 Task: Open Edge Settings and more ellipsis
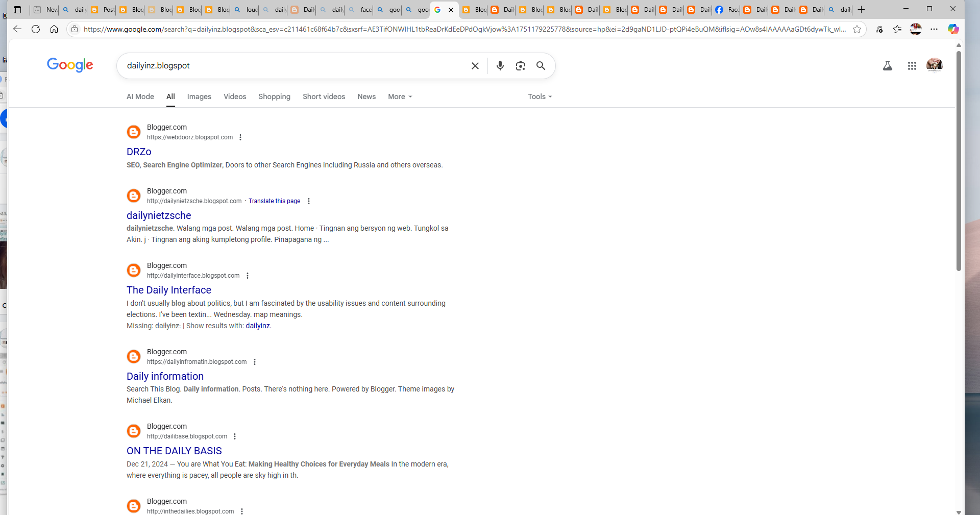934,29
